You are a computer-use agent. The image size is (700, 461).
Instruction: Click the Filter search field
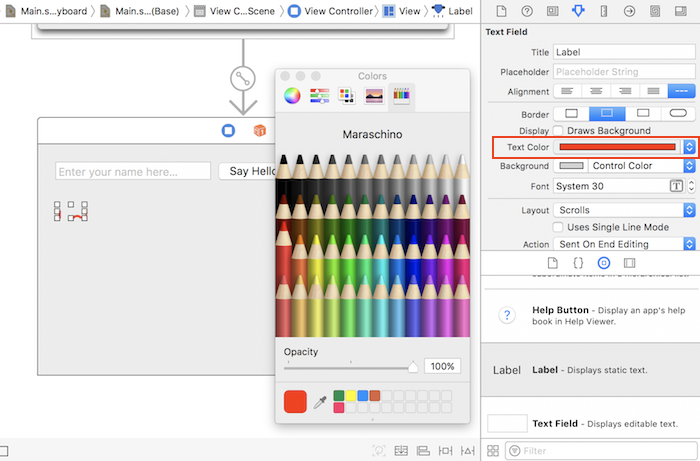600,451
